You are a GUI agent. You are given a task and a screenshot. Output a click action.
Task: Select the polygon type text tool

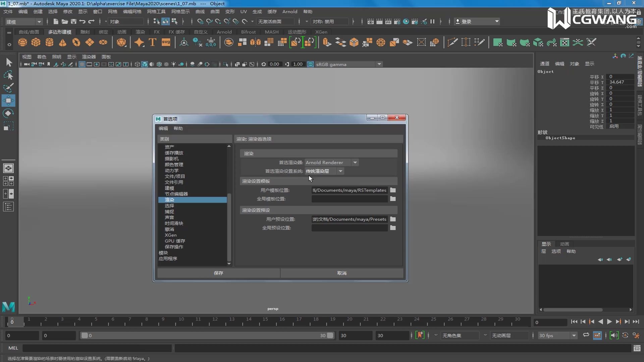click(x=153, y=42)
